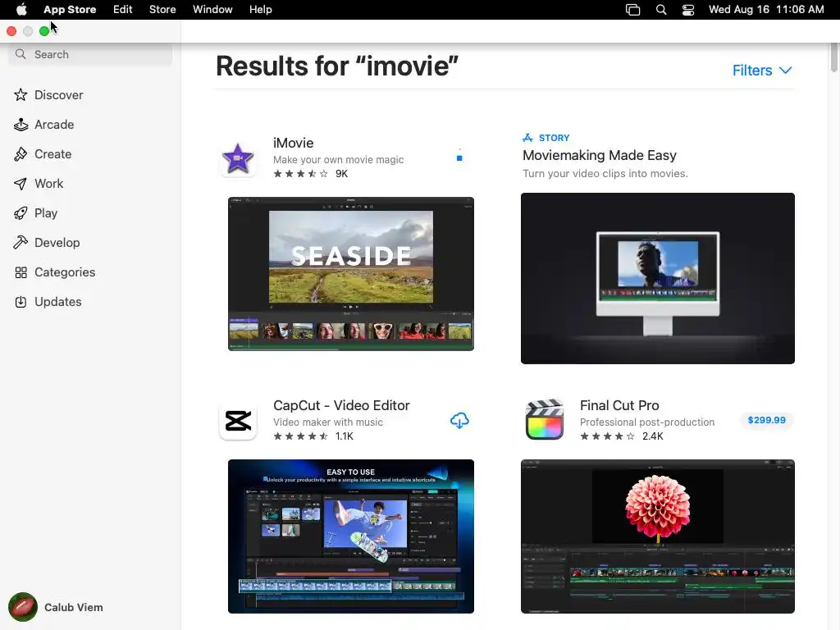Go to Updates section label
840x630 pixels.
pyautogui.click(x=58, y=302)
